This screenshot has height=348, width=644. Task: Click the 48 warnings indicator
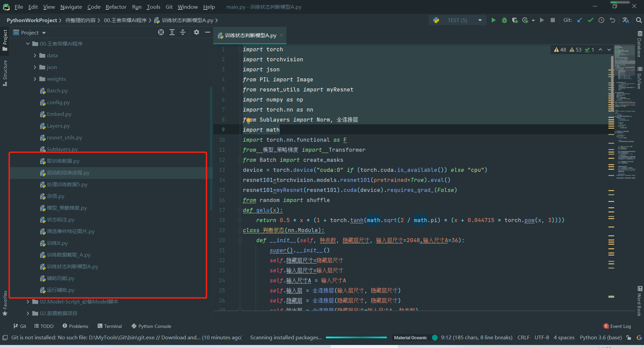tap(560, 50)
